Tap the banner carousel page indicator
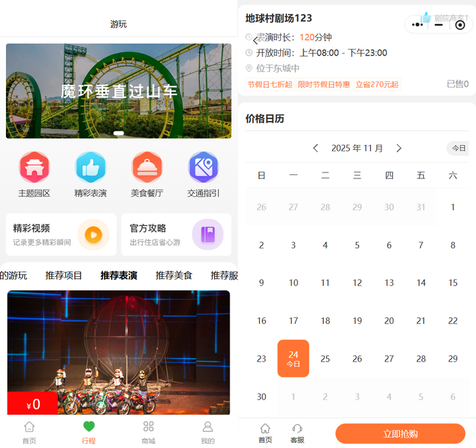476x448 pixels. click(119, 133)
